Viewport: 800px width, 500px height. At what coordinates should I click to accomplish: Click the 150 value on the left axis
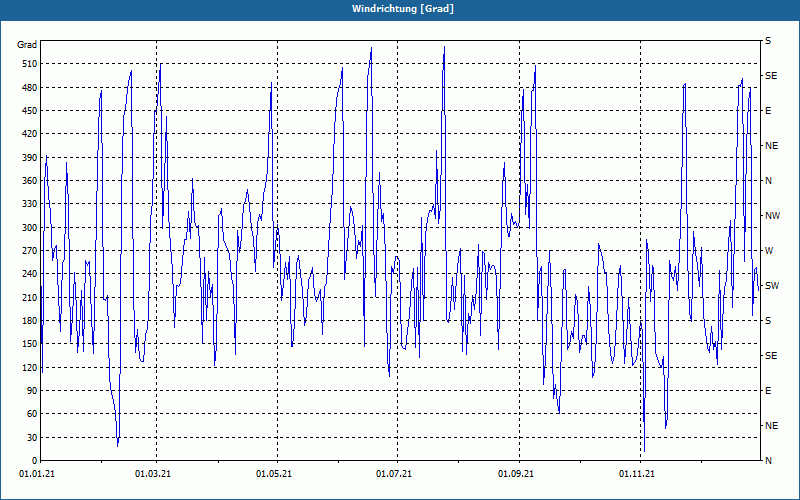tap(30, 343)
